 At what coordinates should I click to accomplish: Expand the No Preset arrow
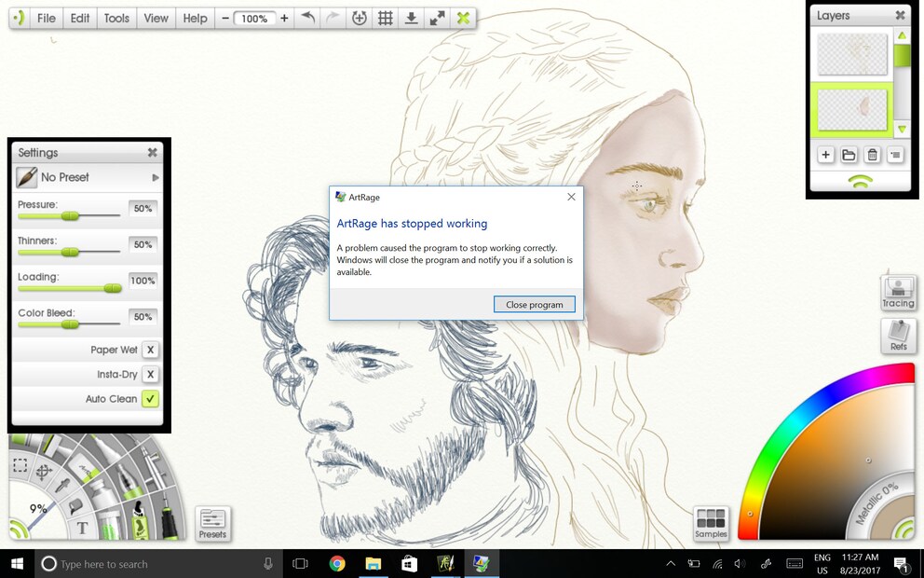(x=156, y=177)
